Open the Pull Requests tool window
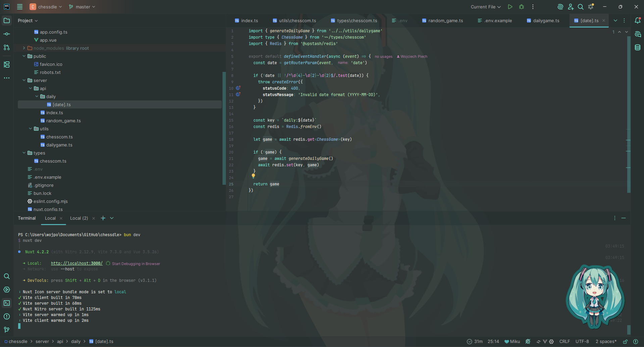This screenshot has width=644, height=347. tap(7, 47)
